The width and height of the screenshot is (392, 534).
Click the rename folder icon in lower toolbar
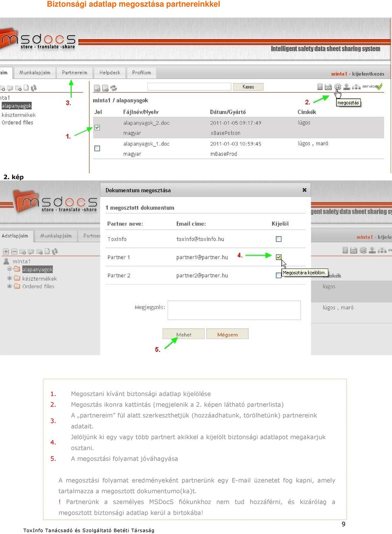coord(31,251)
